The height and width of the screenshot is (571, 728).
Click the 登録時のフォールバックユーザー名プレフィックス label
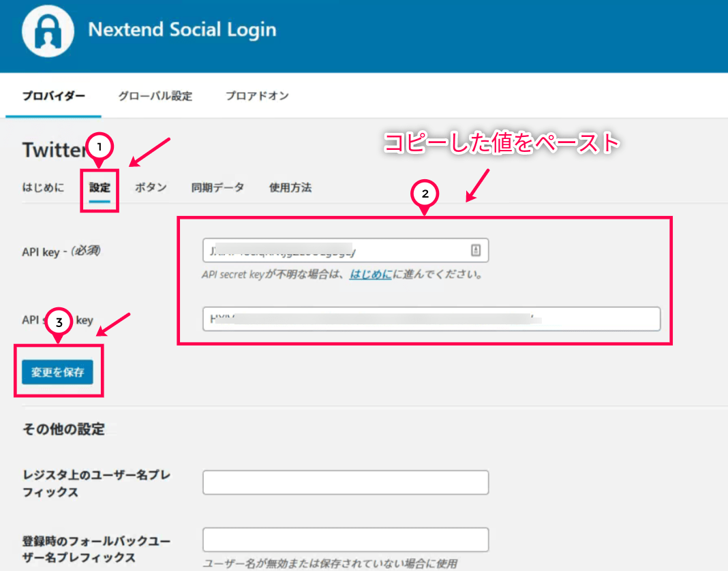coord(97,549)
